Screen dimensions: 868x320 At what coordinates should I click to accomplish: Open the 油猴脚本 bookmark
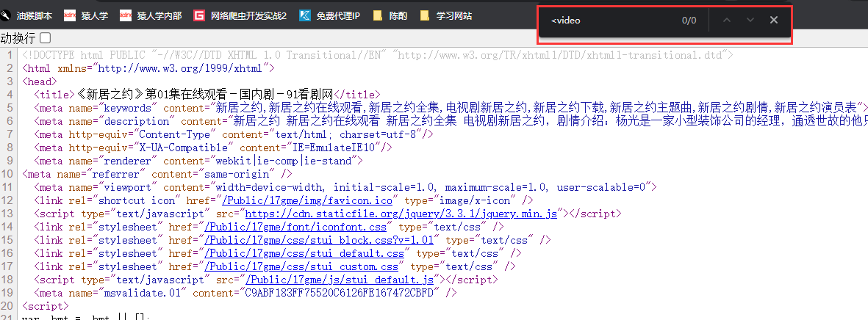29,15
